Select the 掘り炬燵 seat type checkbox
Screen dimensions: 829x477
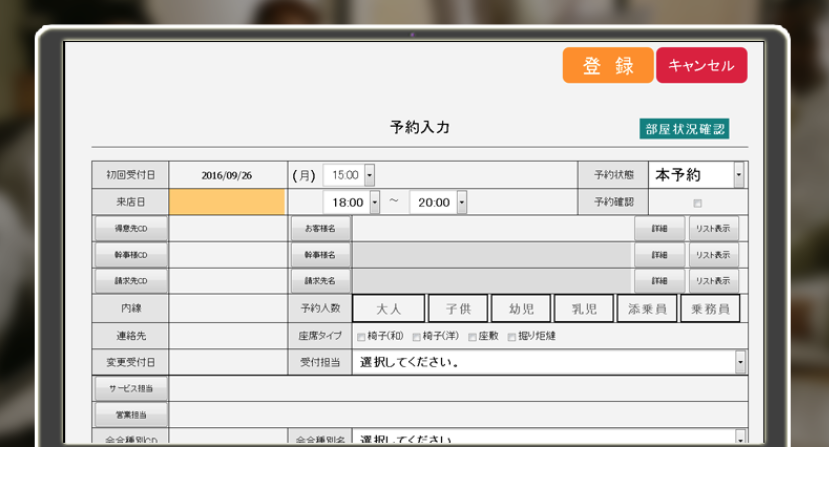click(512, 337)
